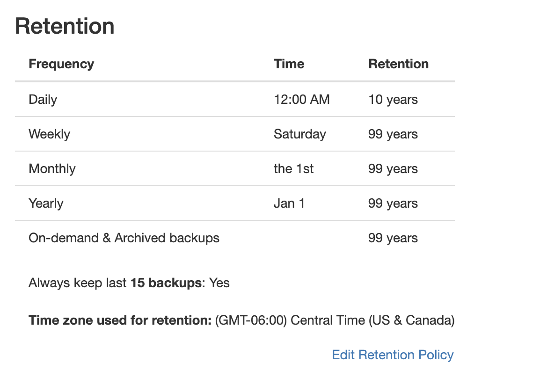Click the Time column header
The width and height of the screenshot is (540, 392).
pyautogui.click(x=289, y=64)
